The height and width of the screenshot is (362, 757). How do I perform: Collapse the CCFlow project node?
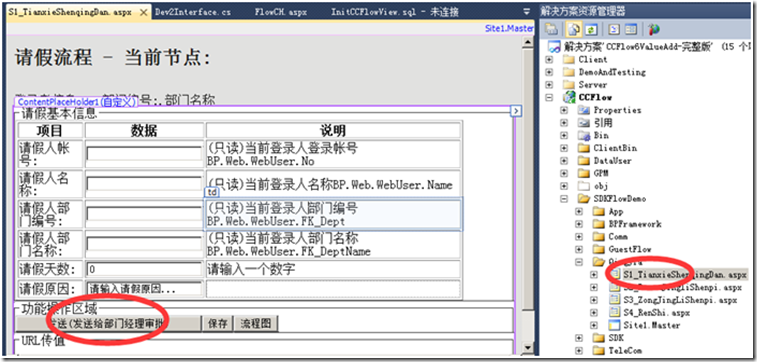click(548, 97)
